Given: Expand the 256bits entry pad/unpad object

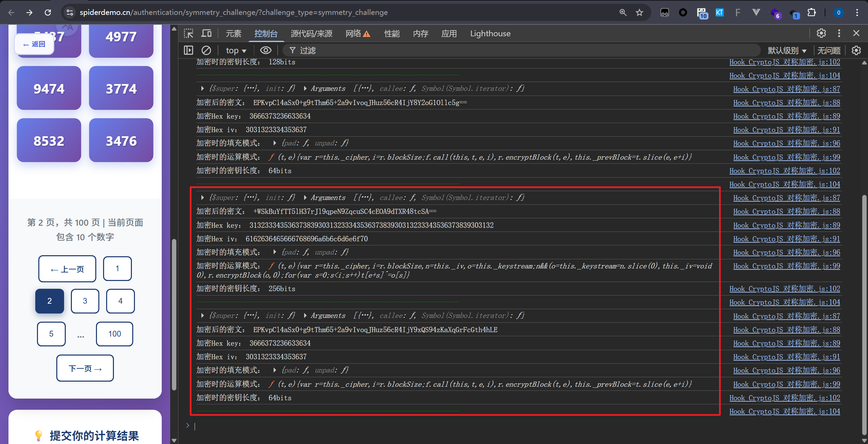Looking at the screenshot, I should pos(275,252).
